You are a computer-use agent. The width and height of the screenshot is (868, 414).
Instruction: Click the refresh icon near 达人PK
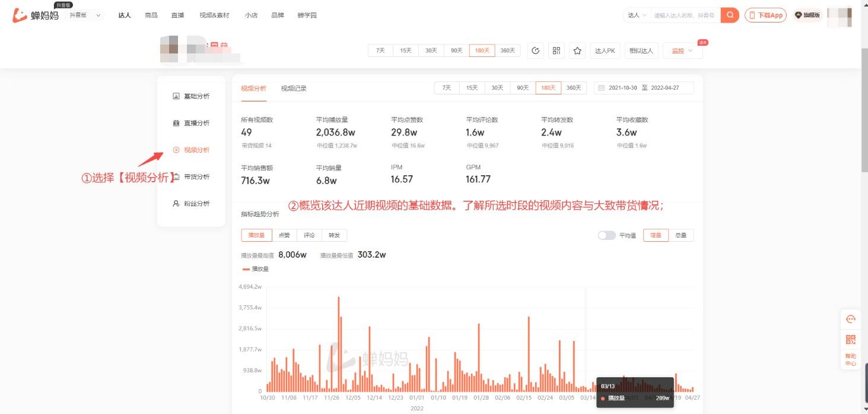[x=536, y=50]
